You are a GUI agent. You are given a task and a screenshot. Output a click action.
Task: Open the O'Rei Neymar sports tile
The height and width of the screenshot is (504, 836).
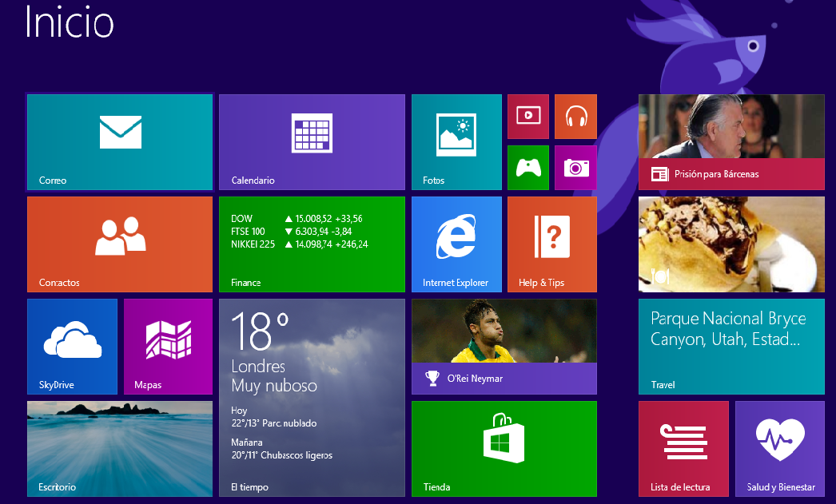[x=504, y=347]
